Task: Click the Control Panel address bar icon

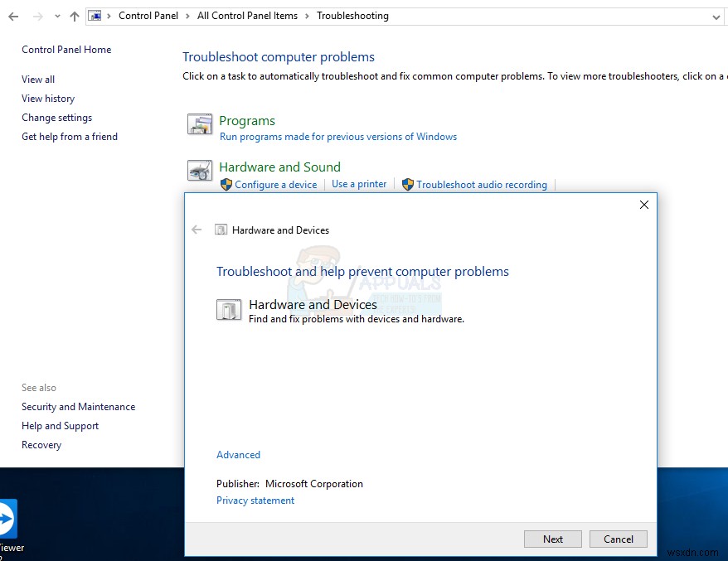Action: tap(95, 16)
